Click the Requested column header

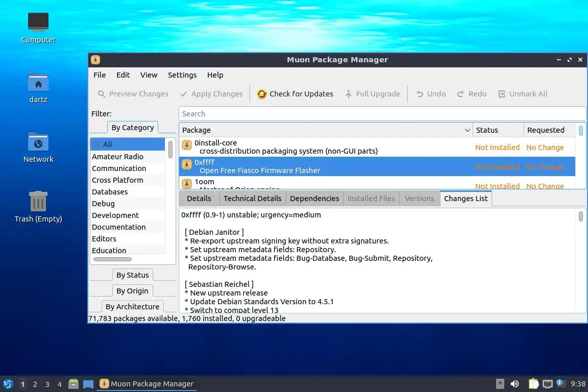coord(549,130)
